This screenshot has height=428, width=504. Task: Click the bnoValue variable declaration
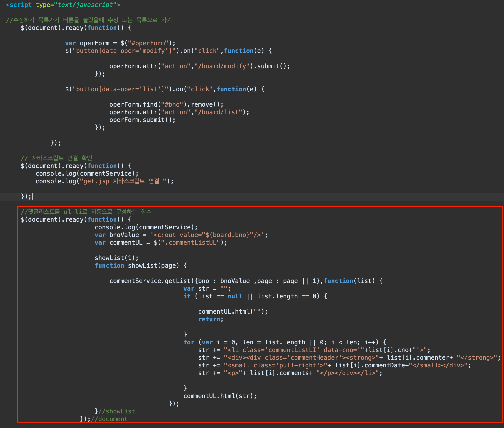point(124,235)
